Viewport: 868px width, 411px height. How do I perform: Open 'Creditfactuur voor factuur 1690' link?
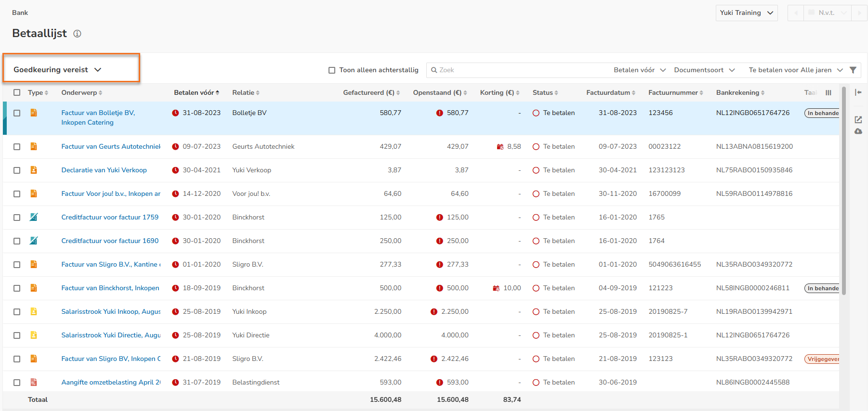[110, 241]
